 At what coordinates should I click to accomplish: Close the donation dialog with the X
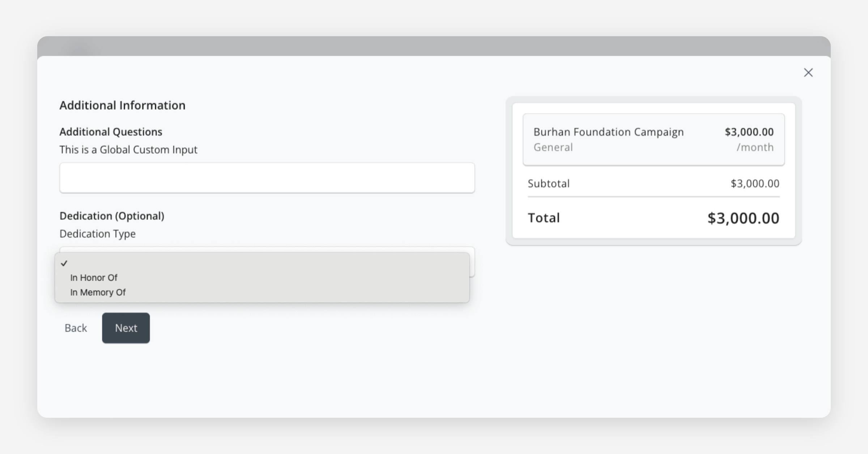pos(808,73)
